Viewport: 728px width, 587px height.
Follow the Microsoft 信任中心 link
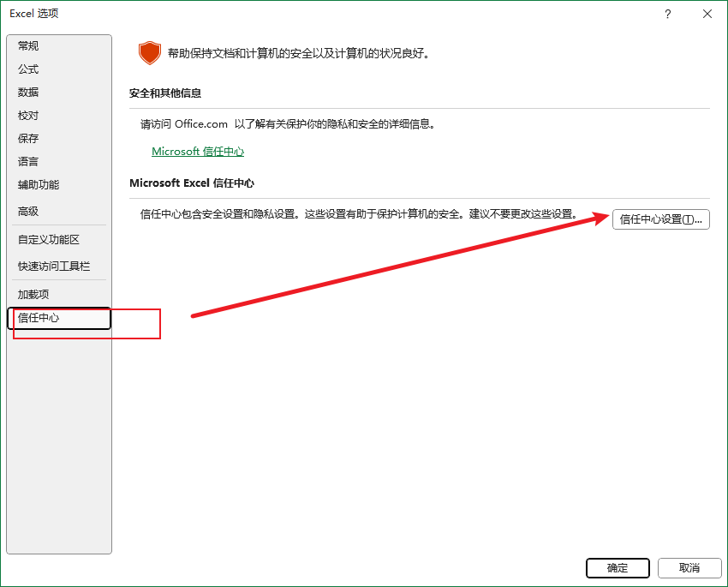pyautogui.click(x=198, y=152)
